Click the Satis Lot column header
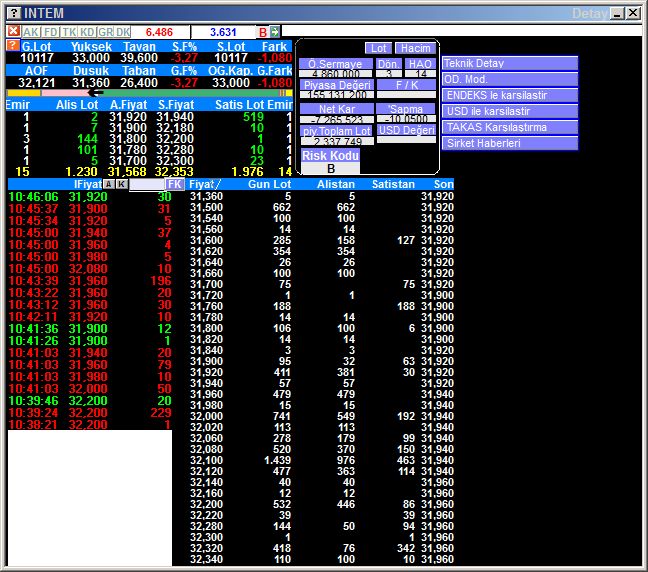This screenshot has height=572, width=648. click(240, 105)
